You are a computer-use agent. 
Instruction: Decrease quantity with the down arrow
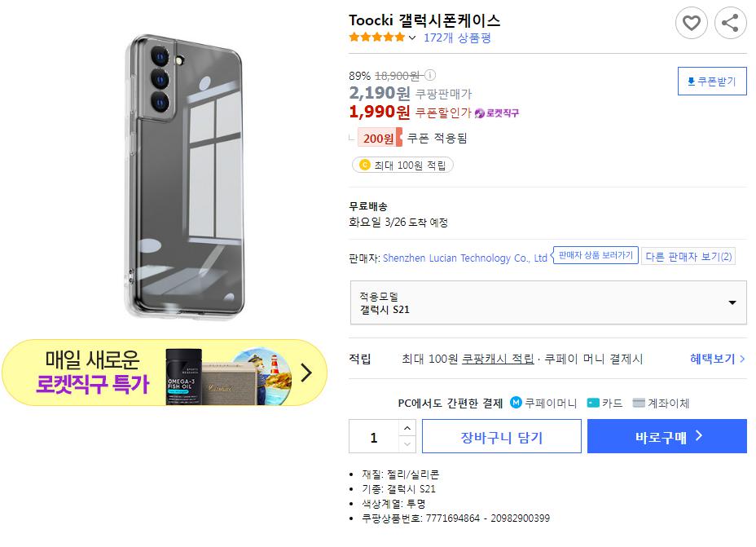click(407, 444)
